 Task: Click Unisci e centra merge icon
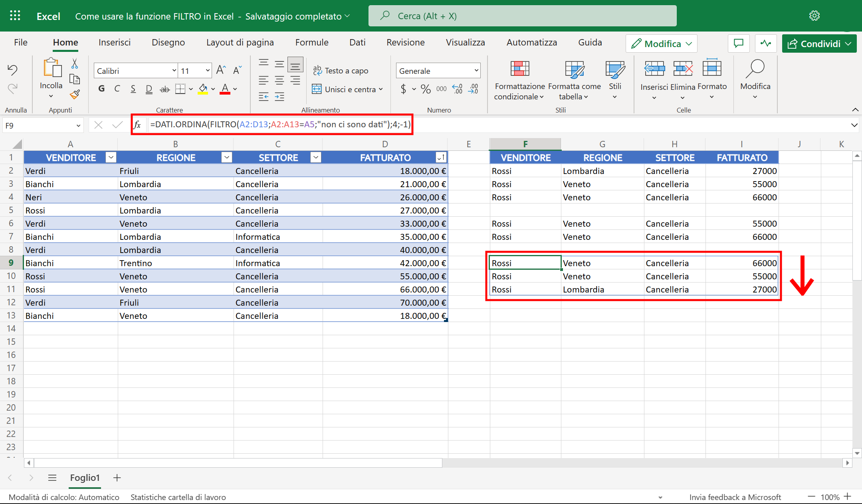(317, 89)
